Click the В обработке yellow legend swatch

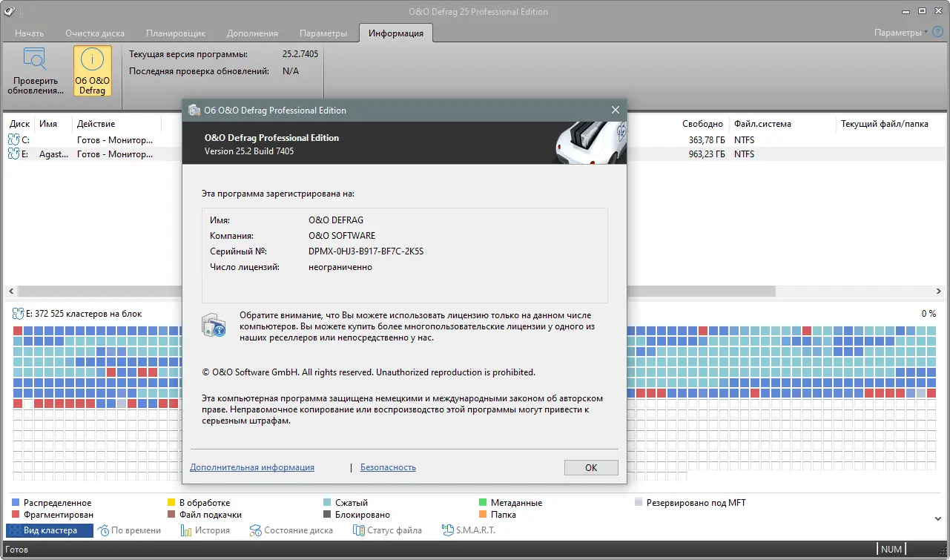tap(171, 503)
